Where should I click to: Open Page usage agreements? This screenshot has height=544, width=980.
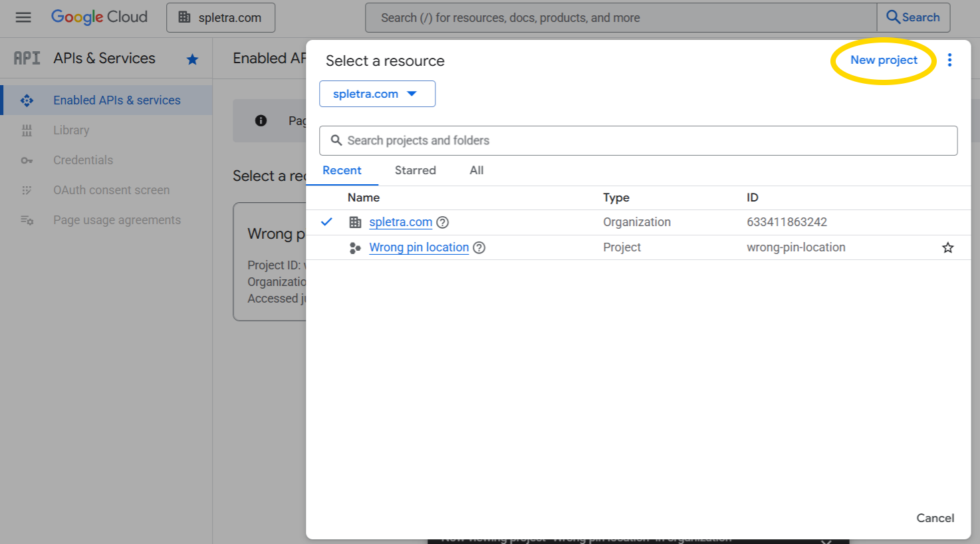pyautogui.click(x=117, y=219)
